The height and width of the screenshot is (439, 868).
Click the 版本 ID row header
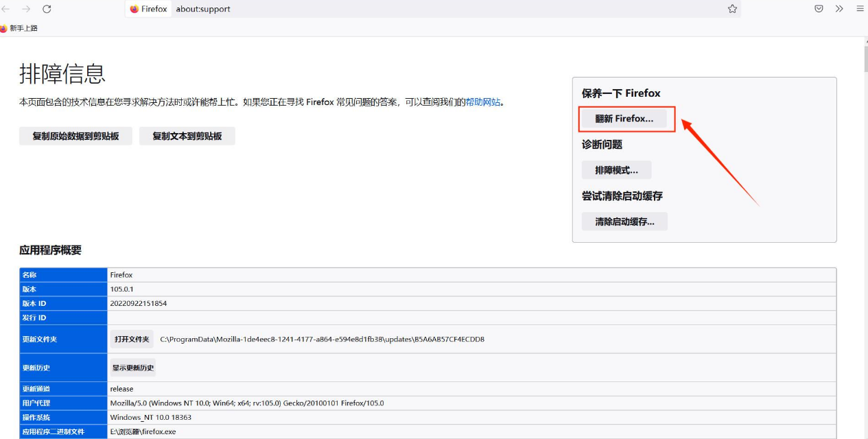point(64,303)
